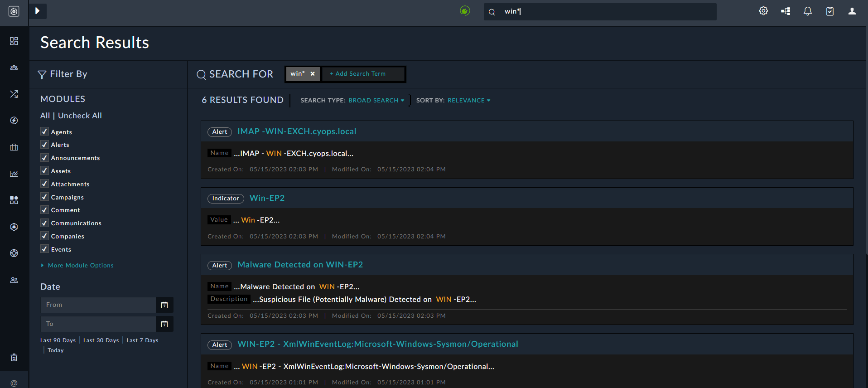The image size is (868, 388).
Task: Filter by Last 90 Days
Action: pos(58,340)
